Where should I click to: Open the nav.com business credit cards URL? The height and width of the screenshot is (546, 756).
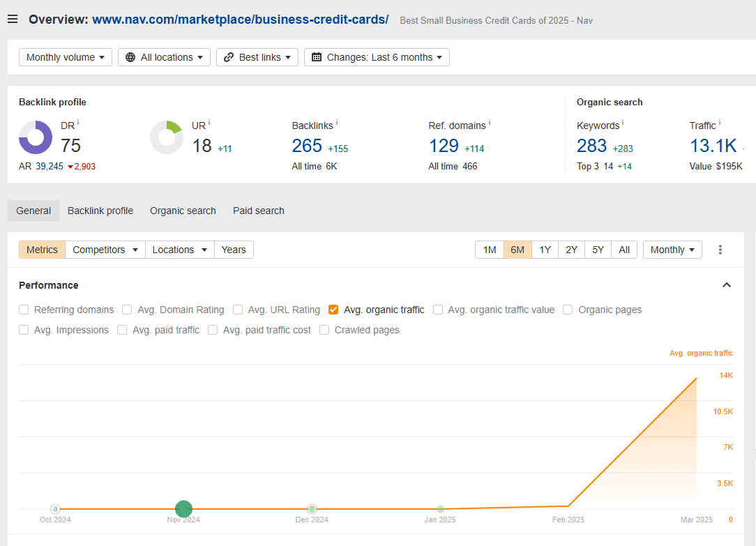tap(240, 20)
